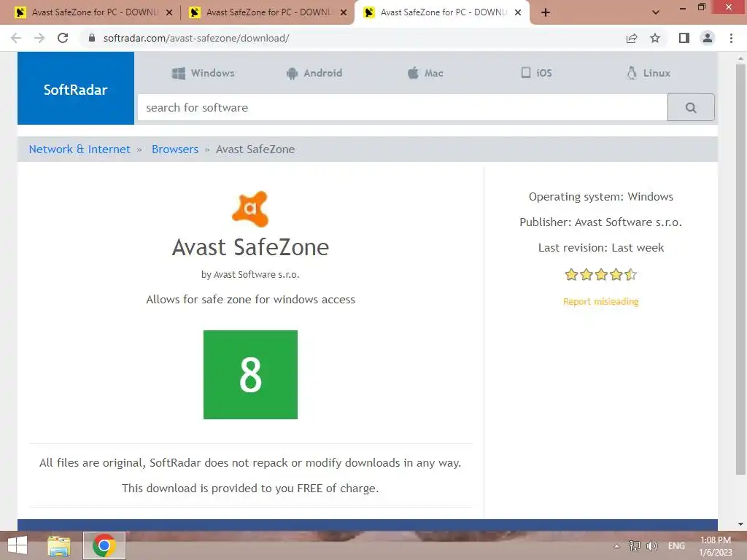The image size is (747, 560).
Task: Open File Explorer from taskbar
Action: 59,545
